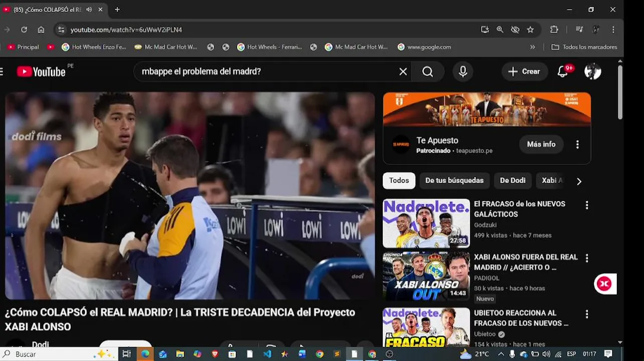Click the red floating extension icon

[x=604, y=284]
